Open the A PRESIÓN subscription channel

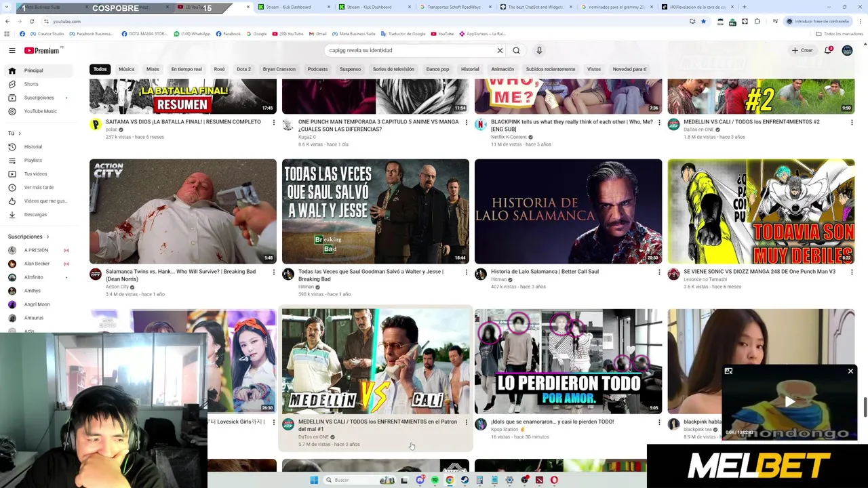[x=39, y=250]
